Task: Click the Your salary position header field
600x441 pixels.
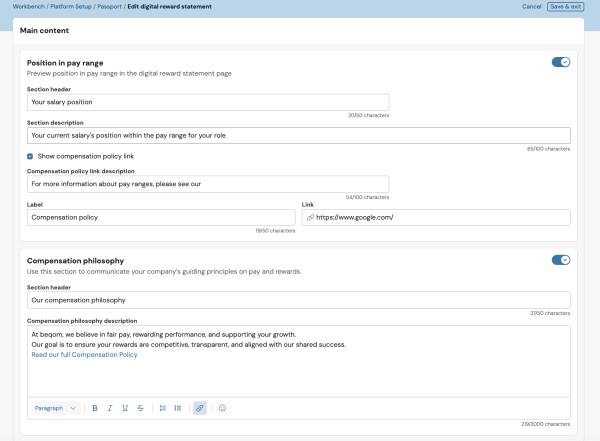Action: click(207, 102)
